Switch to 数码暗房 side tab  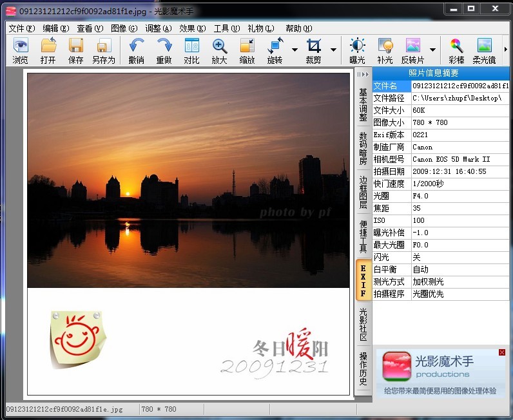(363, 148)
